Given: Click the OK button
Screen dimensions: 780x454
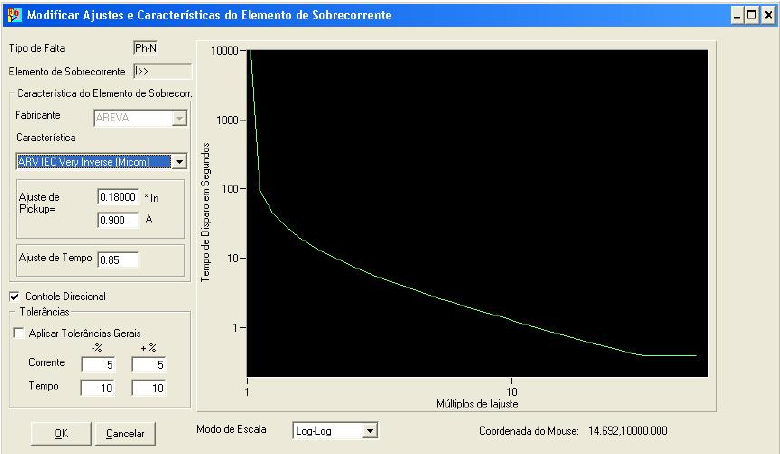Looking at the screenshot, I should pos(61,434).
